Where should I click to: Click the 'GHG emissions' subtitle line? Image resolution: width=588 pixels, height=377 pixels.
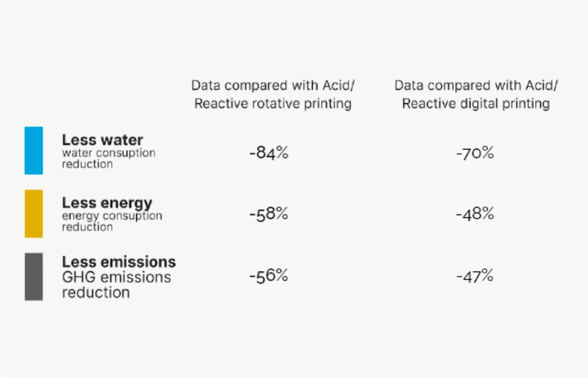tap(116, 277)
